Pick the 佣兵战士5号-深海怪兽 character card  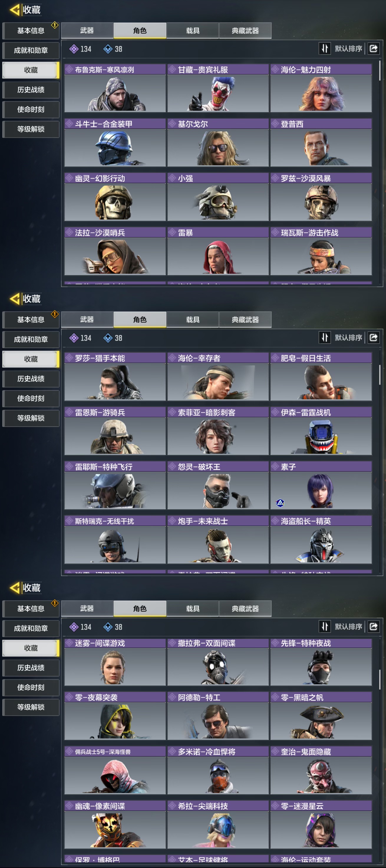point(115,770)
